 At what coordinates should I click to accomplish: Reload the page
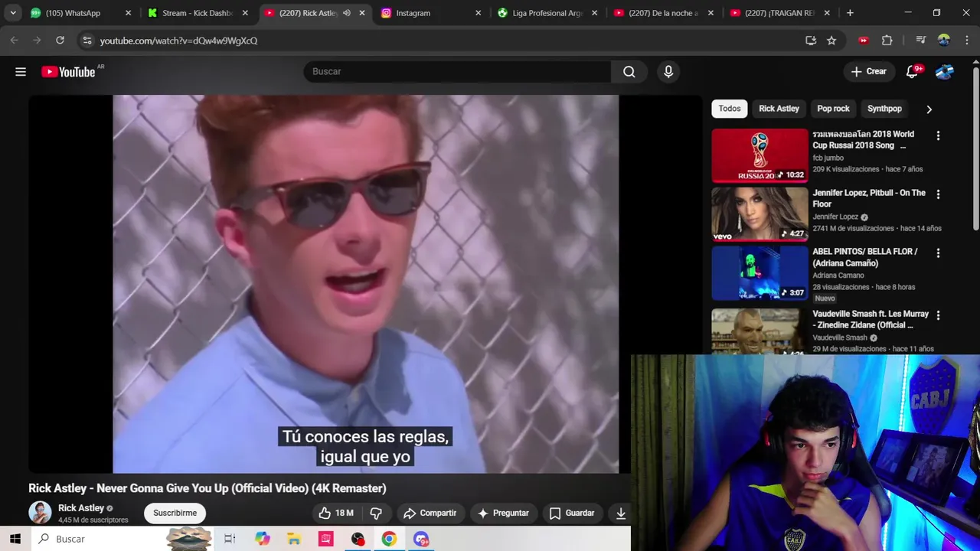(60, 41)
